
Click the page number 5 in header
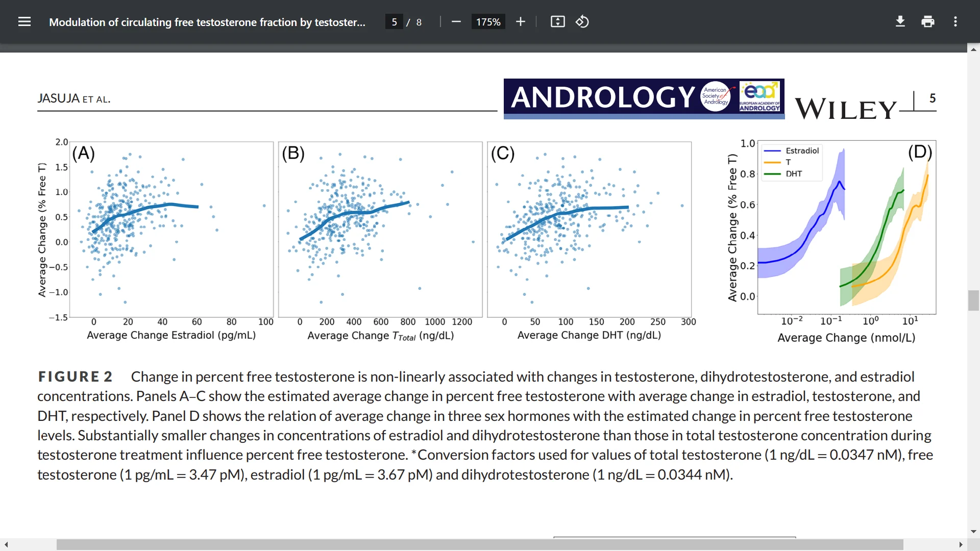[933, 98]
